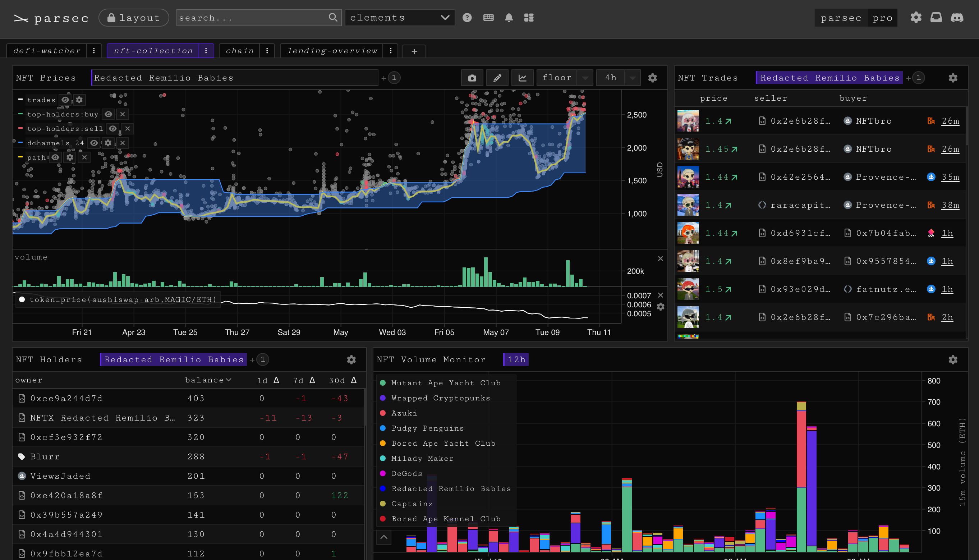Open global settings gear in top bar

[x=915, y=18]
